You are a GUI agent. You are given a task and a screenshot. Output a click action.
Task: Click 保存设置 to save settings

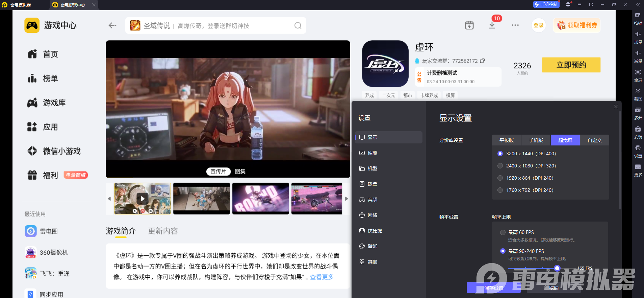pos(493,288)
